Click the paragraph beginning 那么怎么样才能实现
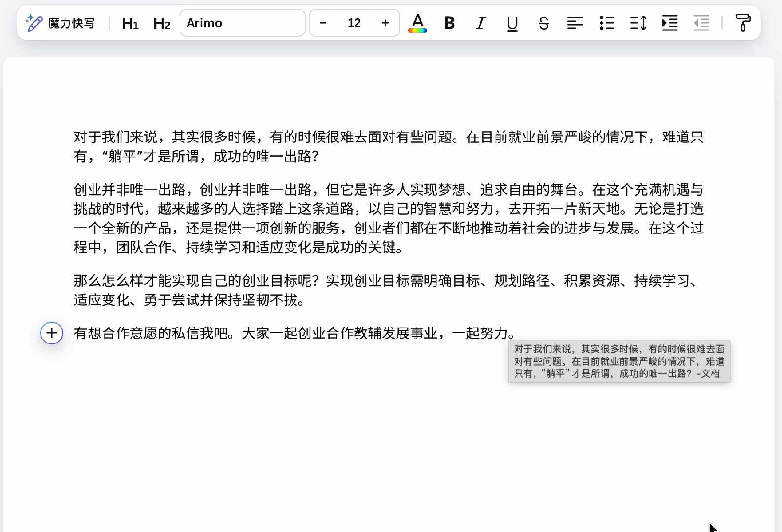This screenshot has width=782, height=532. [x=389, y=290]
